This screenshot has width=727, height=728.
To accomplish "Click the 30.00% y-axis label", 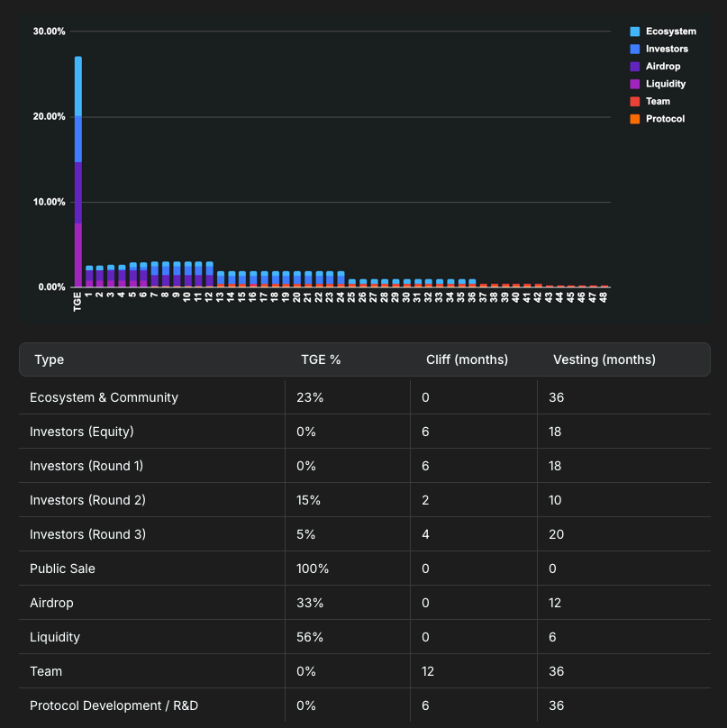I will pyautogui.click(x=50, y=31).
